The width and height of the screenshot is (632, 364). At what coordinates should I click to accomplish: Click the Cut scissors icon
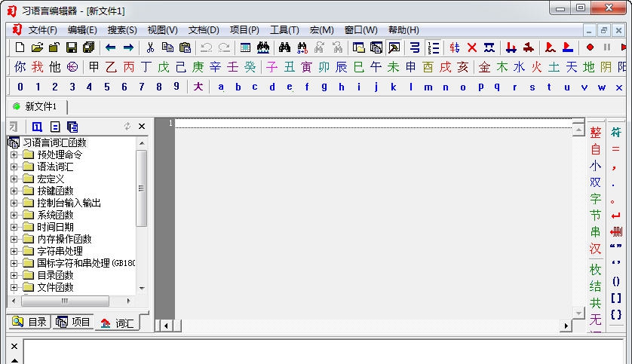click(150, 47)
